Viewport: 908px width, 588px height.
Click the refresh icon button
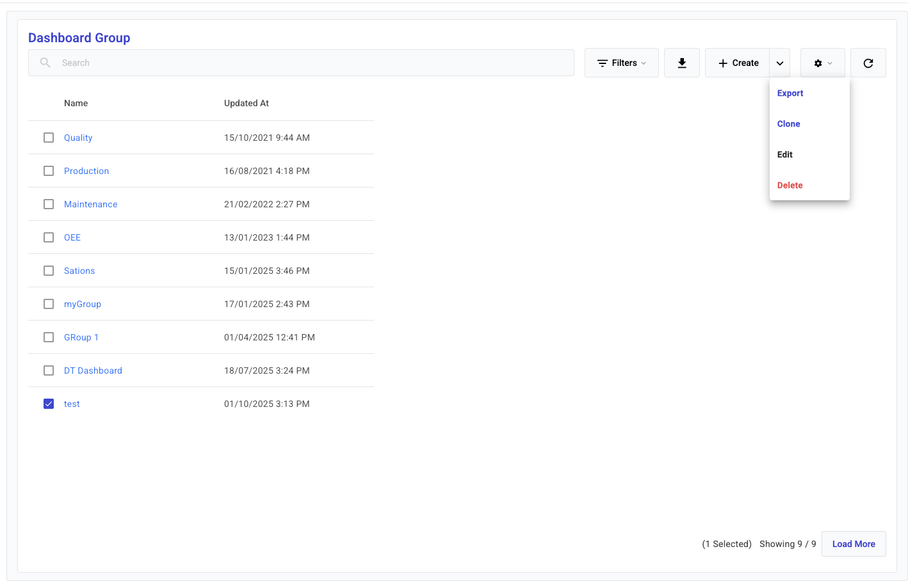(x=868, y=63)
